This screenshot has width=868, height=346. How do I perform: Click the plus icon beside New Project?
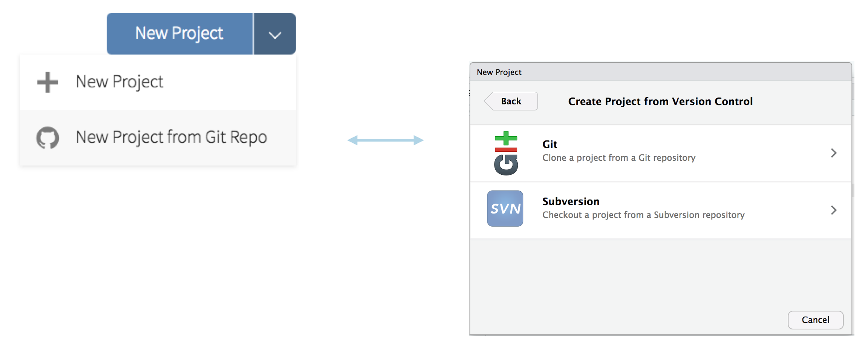click(47, 82)
